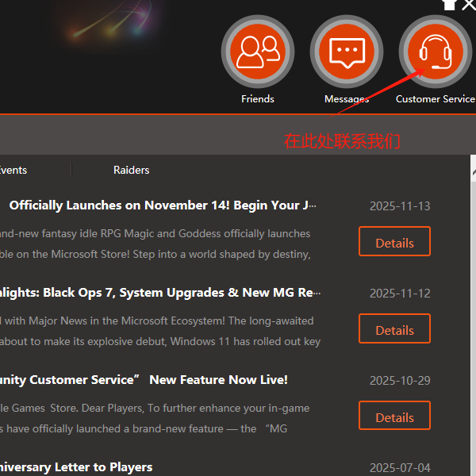Viewport: 476px width, 476px height.
Task: Open the 'Anniversary Letter to Players' headline
Action: pos(76,466)
